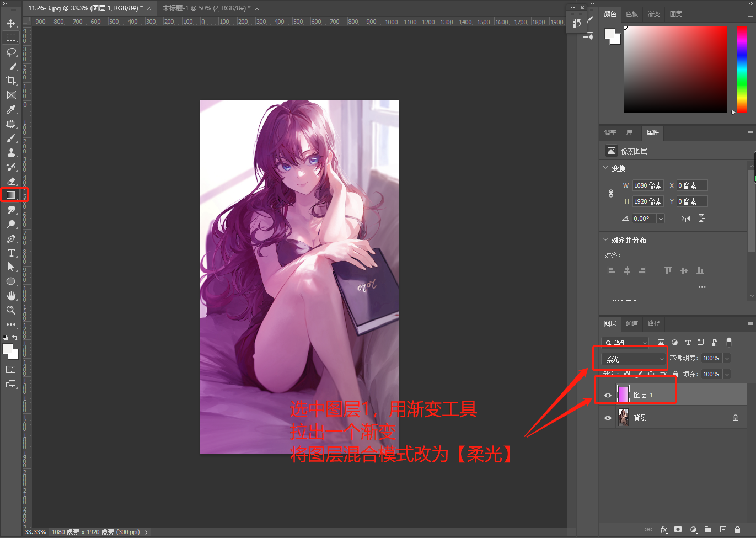
Task: Open the 不透明度 opacity dropdown arrow
Action: coord(727,359)
